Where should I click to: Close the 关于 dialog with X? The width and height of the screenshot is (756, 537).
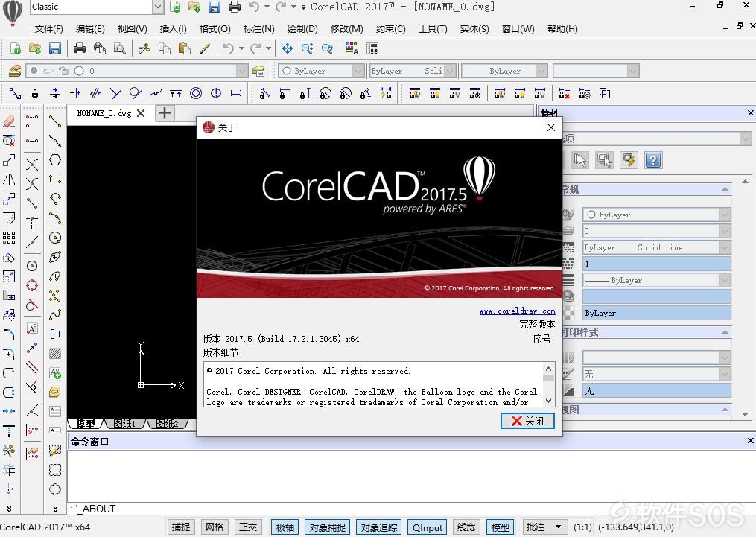551,127
